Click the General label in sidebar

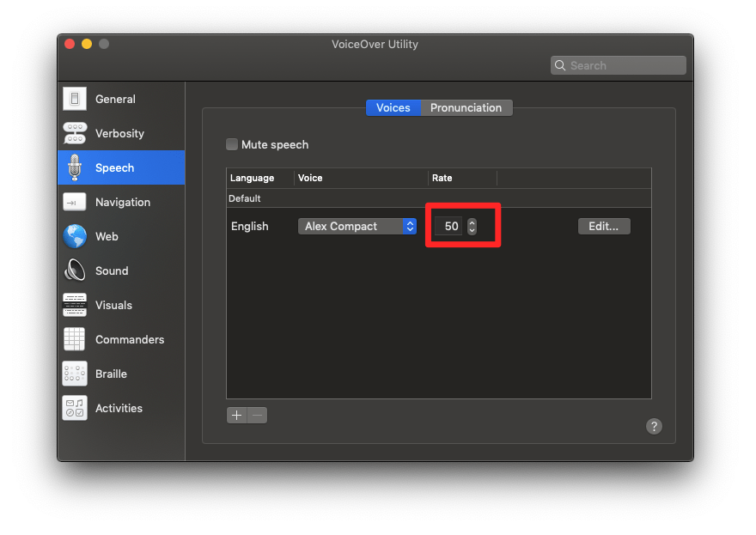(115, 99)
